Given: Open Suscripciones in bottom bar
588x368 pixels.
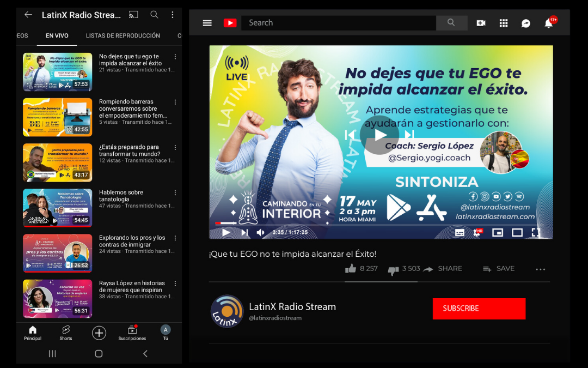Looking at the screenshot, I should tap(132, 333).
